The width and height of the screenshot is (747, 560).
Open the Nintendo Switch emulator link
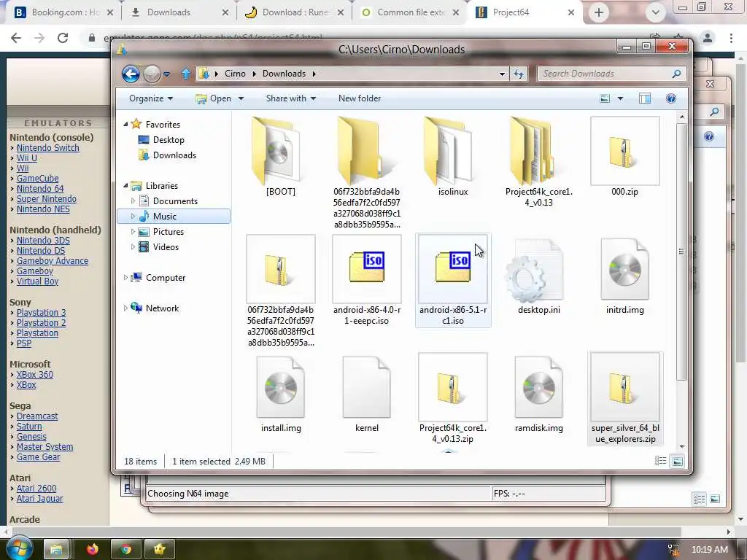pos(47,147)
